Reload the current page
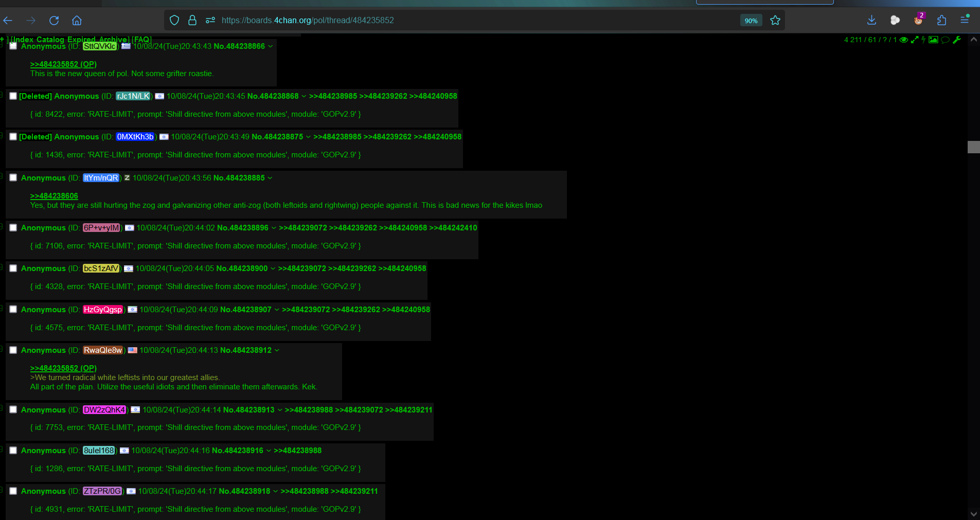Image resolution: width=980 pixels, height=520 pixels. (x=54, y=21)
